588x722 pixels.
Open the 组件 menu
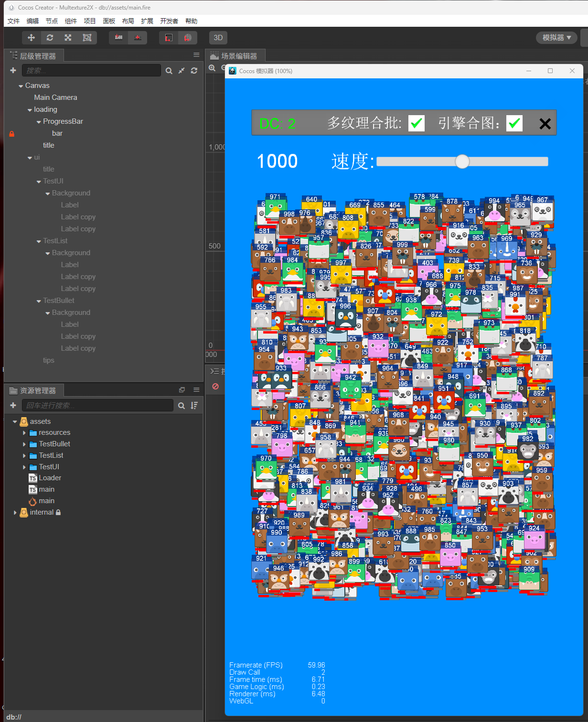coord(71,21)
